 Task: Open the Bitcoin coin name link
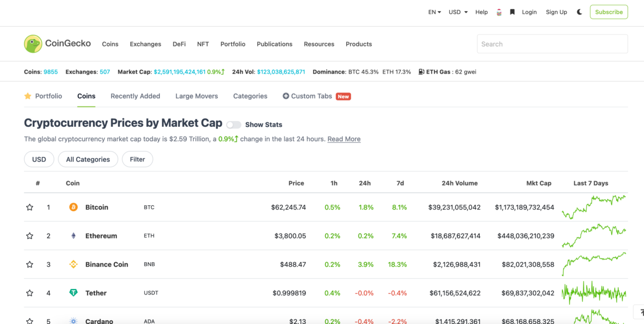pos(97,207)
